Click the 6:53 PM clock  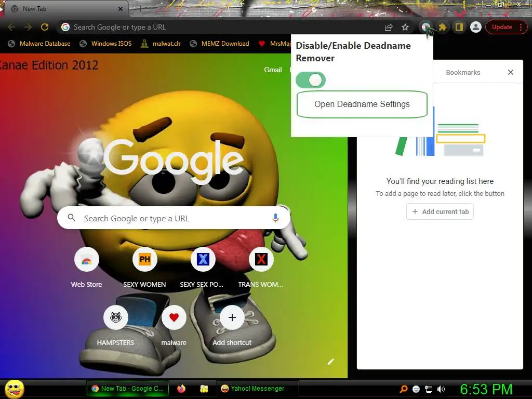pos(486,389)
